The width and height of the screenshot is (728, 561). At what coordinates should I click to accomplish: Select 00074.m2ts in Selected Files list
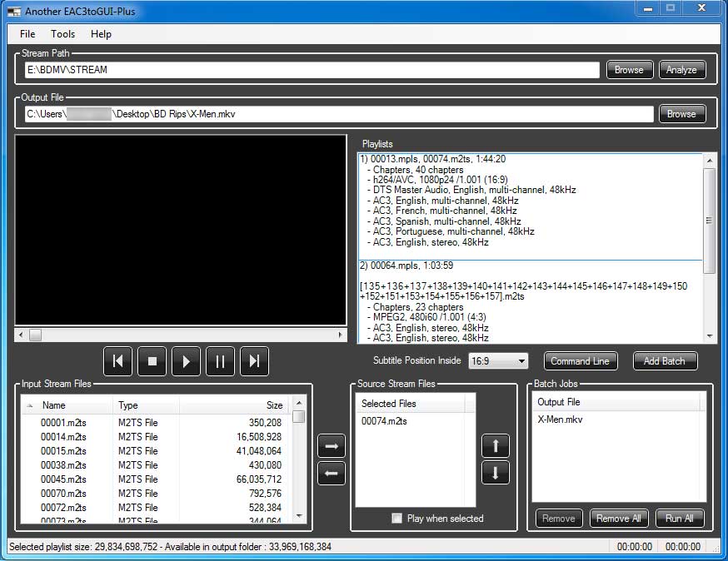385,421
